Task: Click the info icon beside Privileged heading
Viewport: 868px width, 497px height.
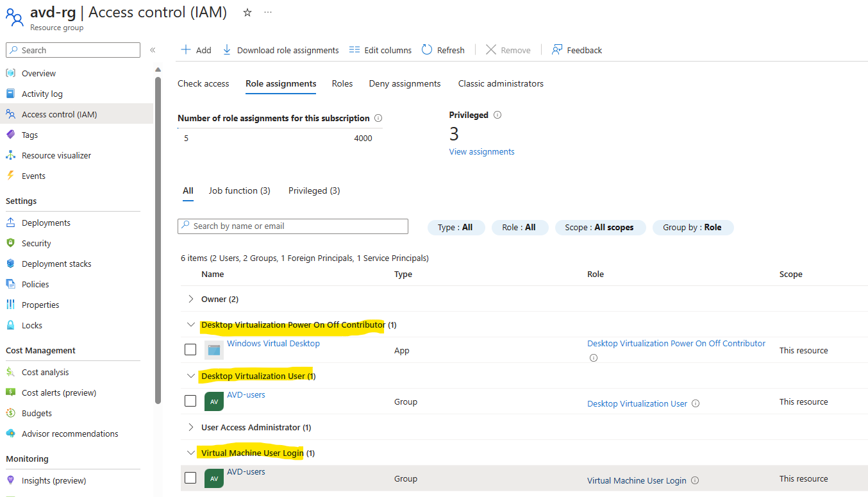Action: (x=497, y=115)
